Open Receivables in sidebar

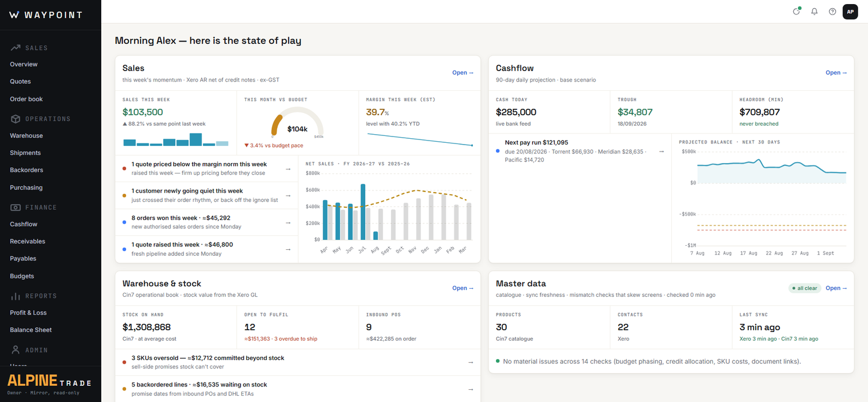[27, 241]
